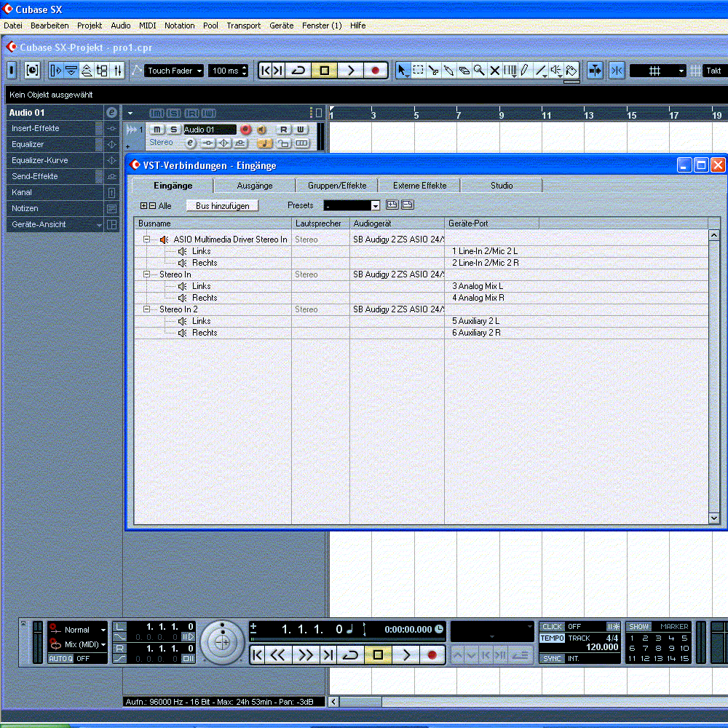Show or hide the info line

(x=71, y=71)
